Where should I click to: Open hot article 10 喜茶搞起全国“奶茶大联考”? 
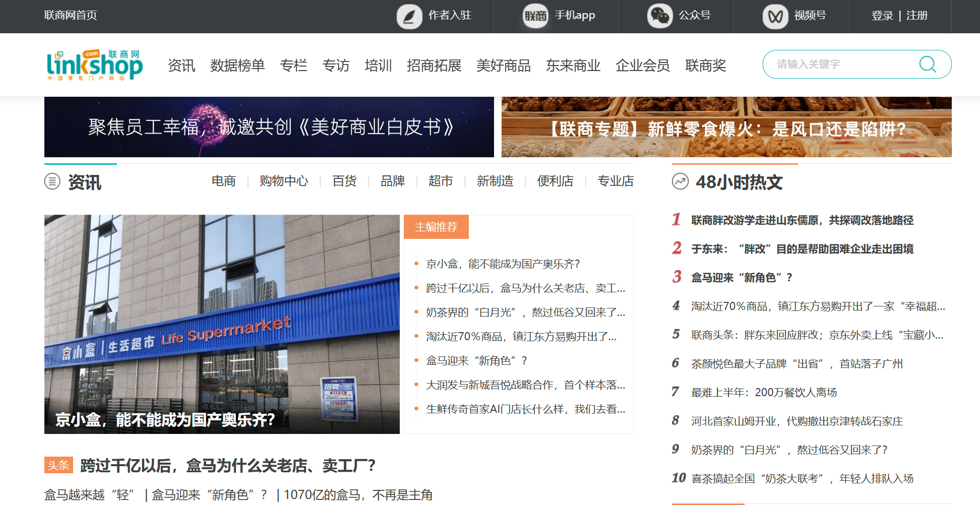802,478
